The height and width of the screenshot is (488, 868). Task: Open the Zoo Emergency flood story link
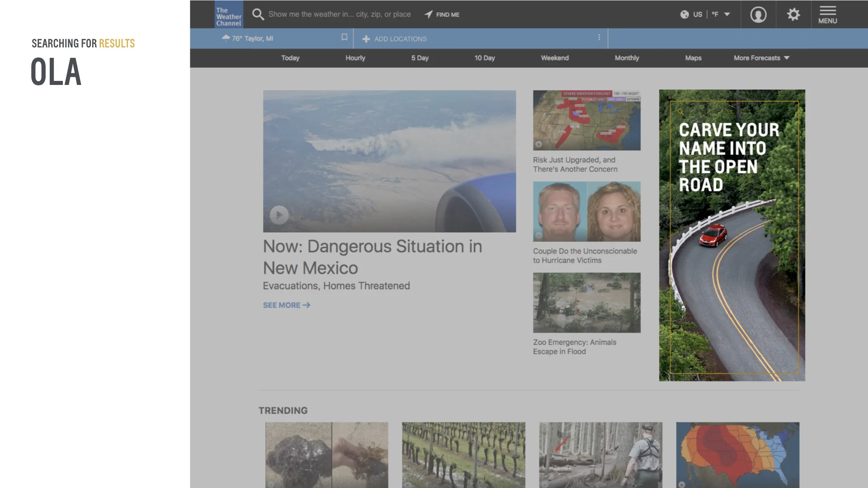574,347
